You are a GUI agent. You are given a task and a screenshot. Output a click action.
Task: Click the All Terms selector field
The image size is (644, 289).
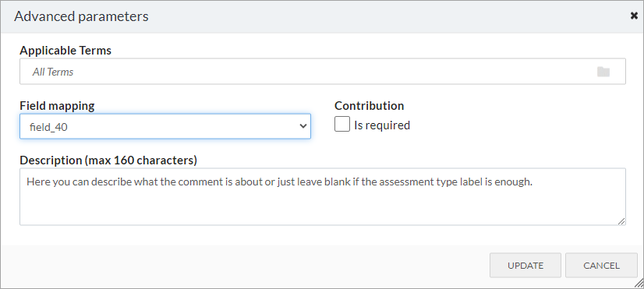coord(323,72)
